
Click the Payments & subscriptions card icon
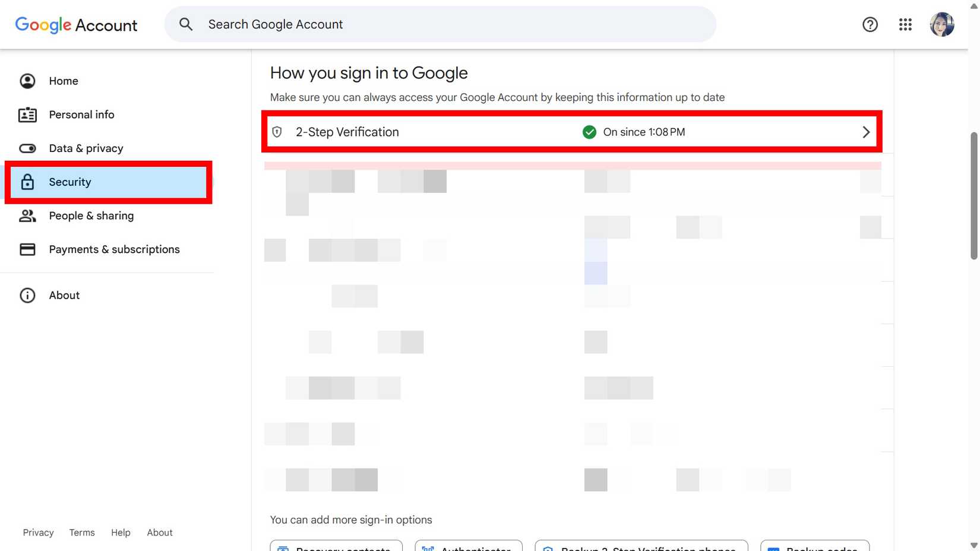[27, 249]
